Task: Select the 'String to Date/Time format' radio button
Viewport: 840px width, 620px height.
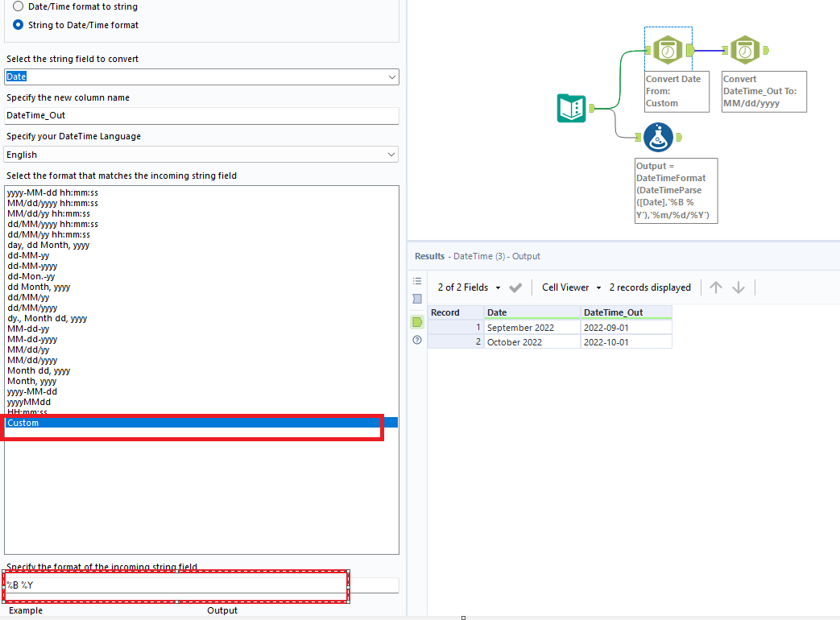Action: [x=18, y=24]
